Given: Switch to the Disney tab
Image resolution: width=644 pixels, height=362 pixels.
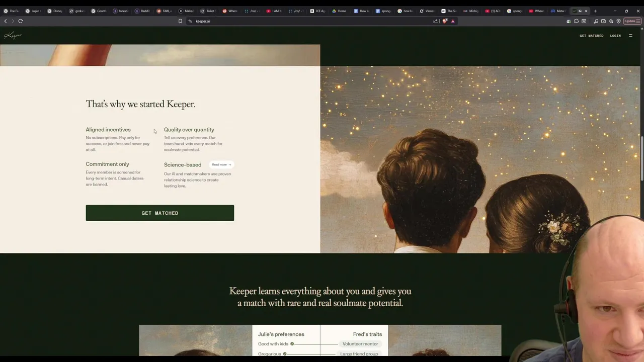Looking at the screenshot, I should click(54, 11).
